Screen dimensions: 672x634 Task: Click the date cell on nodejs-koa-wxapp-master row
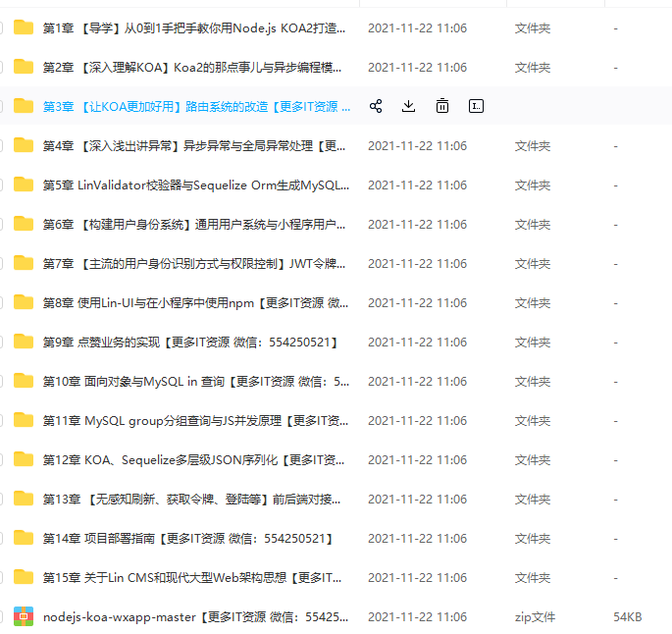point(418,617)
